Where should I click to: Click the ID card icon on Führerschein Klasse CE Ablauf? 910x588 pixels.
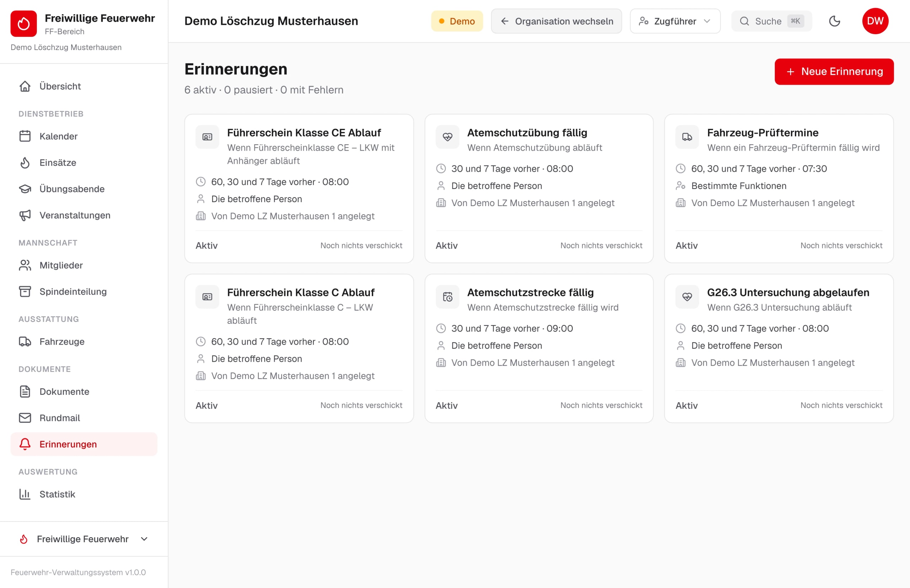point(208,137)
